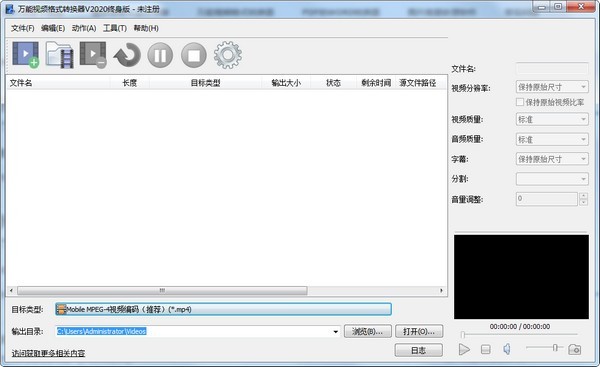600x367 pixels.
Task: Click the 00:00:00 / 00:00:00 time text
Action: click(x=520, y=326)
